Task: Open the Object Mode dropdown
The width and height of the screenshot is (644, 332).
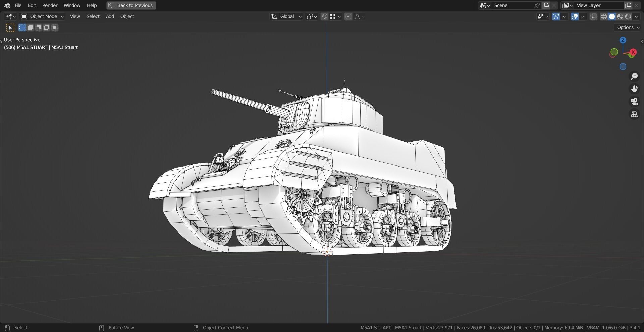Action: point(42,16)
